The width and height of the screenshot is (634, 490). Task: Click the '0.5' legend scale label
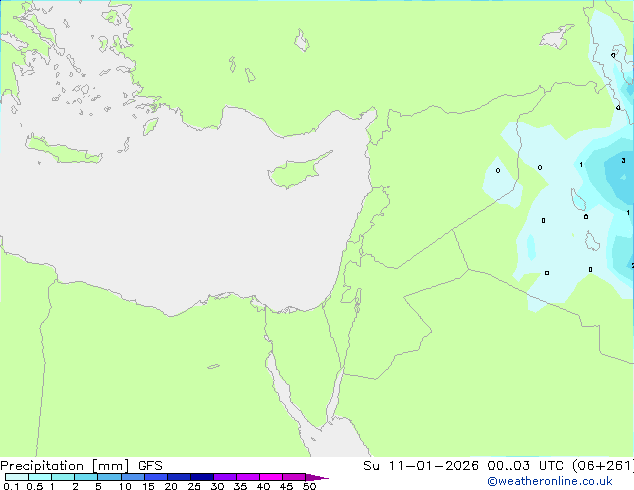(34, 486)
